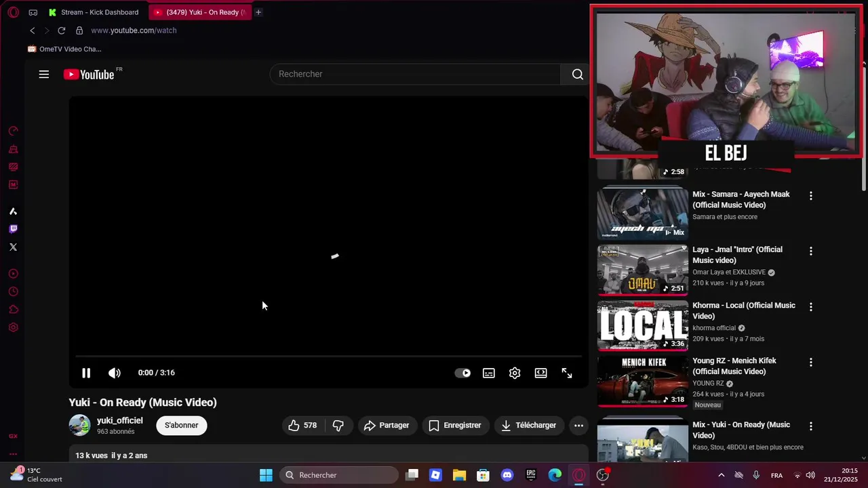Screen dimensions: 868x488
Task: Open Mix - Yuki - On Ready title
Action: point(741,430)
